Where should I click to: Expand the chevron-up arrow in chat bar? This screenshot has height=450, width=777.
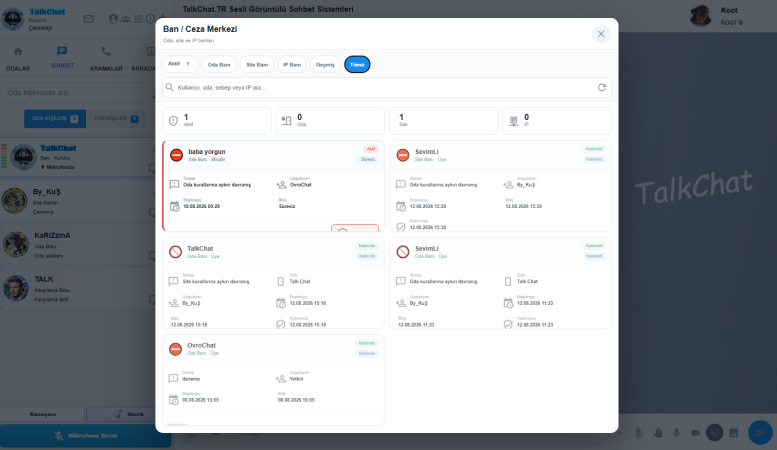pos(619,433)
